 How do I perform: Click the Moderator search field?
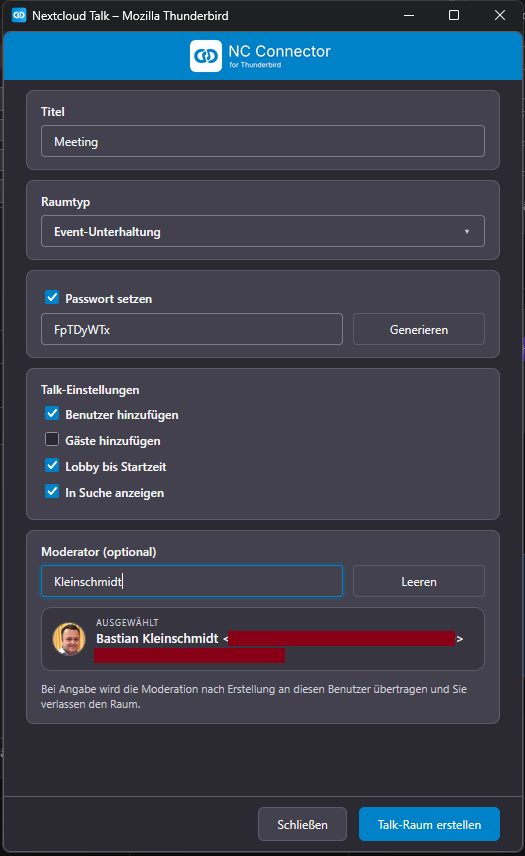click(192, 581)
